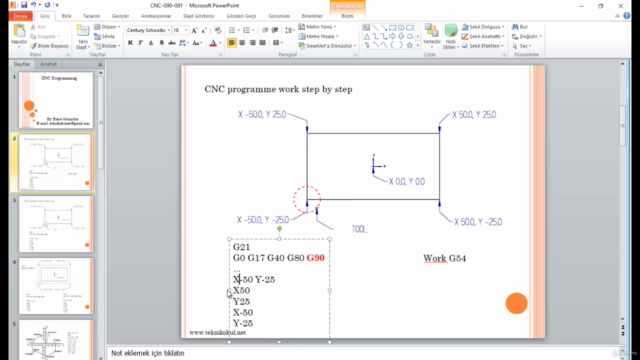Switch to the Animasyonlar ribbon tab
Screen dimensions: 640x360
pos(156,16)
